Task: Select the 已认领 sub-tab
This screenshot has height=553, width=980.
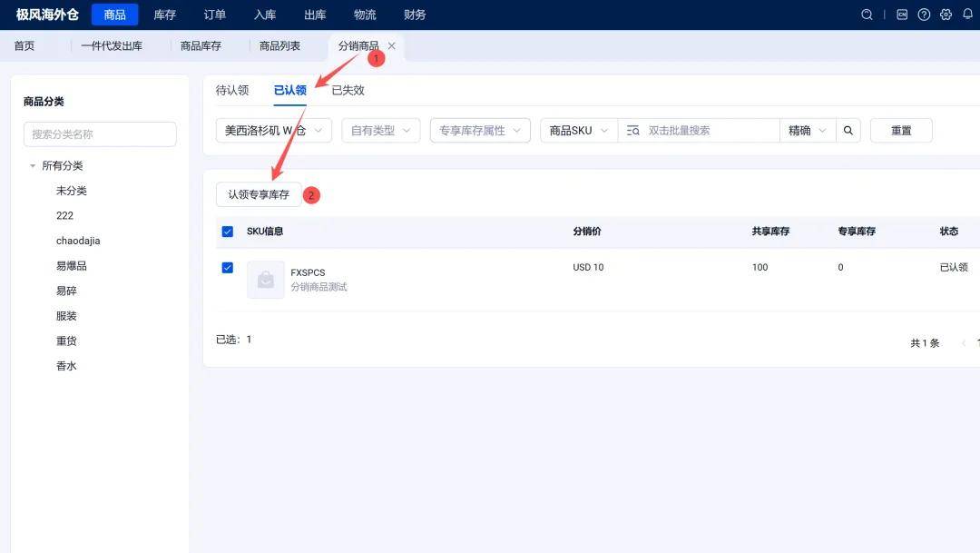Action: pyautogui.click(x=290, y=90)
